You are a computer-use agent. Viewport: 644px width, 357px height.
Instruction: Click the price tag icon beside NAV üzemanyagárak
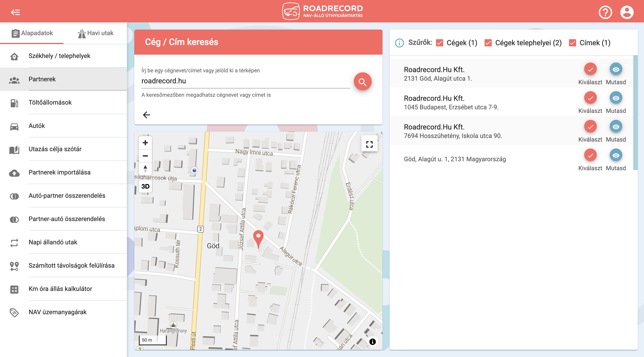(14, 313)
